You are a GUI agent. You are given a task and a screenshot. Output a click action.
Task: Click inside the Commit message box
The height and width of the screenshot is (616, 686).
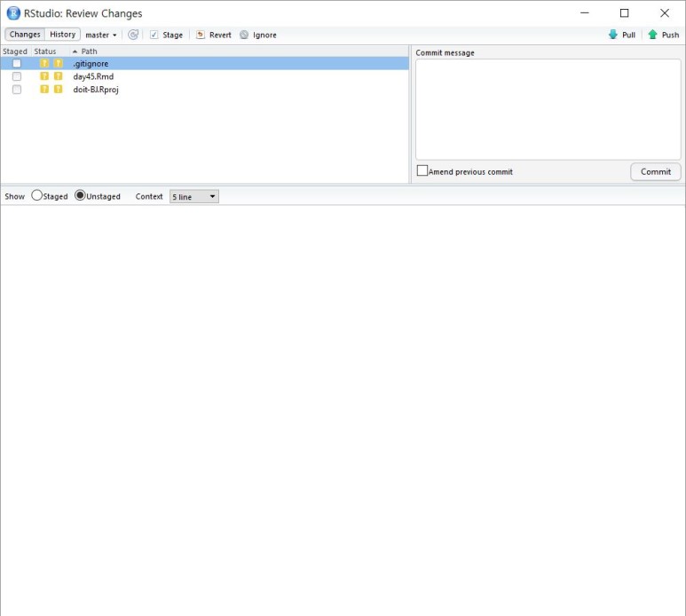click(x=548, y=109)
